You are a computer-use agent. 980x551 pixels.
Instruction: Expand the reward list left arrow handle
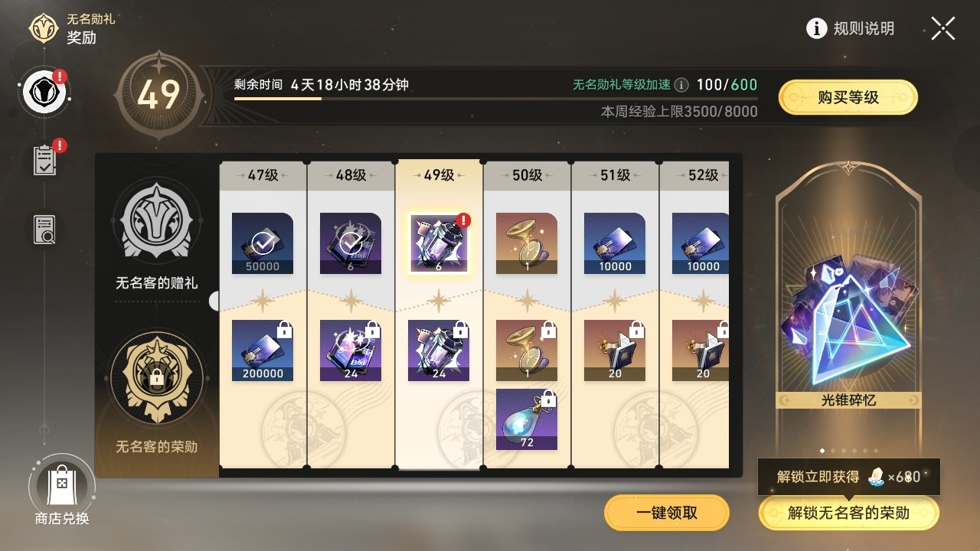click(214, 301)
